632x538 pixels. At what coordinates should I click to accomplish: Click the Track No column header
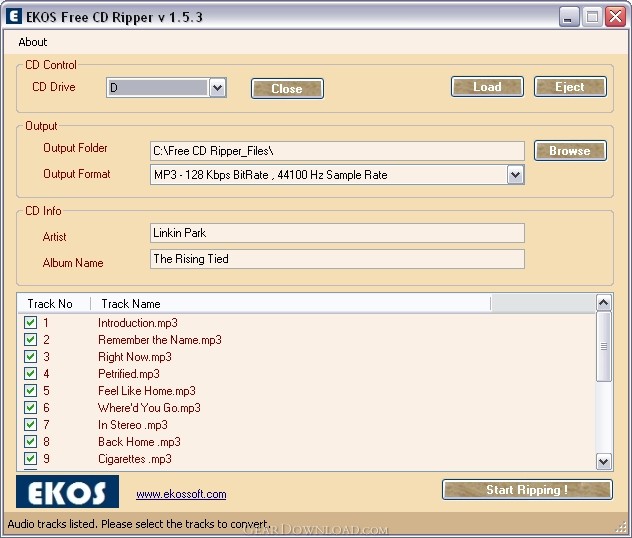click(54, 303)
